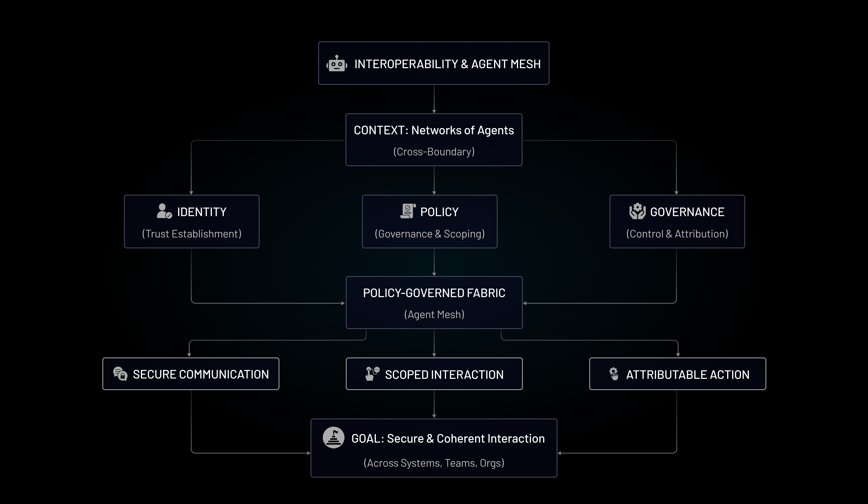Screen dimensions: 868x504
Task: Select the "CONTEXT: Networks of Agents" heading
Action: click(434, 130)
